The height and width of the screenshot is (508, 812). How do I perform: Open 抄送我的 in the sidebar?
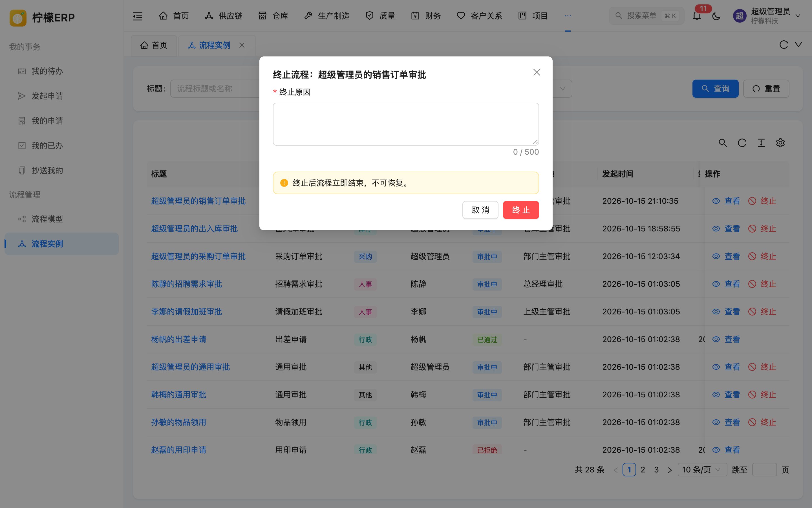coord(62,170)
